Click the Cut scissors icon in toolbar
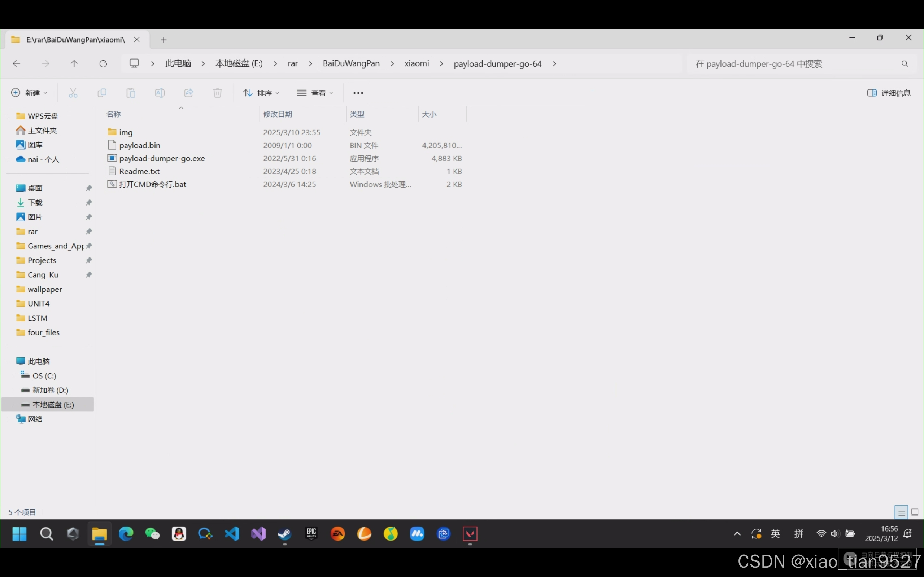 (x=73, y=93)
